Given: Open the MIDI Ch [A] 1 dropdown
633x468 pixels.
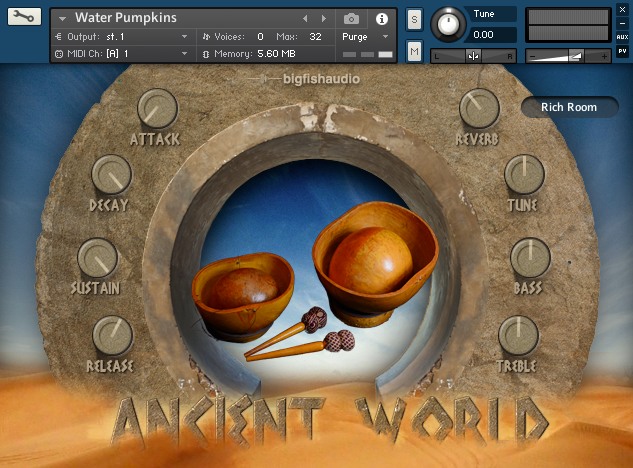Looking at the screenshot, I should (184, 54).
